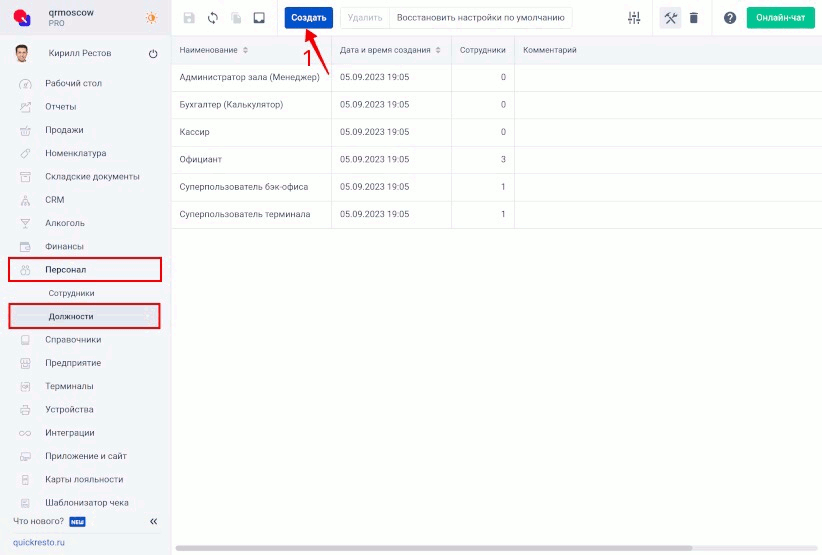
Task: Open the column settings sliders icon
Action: (634, 18)
